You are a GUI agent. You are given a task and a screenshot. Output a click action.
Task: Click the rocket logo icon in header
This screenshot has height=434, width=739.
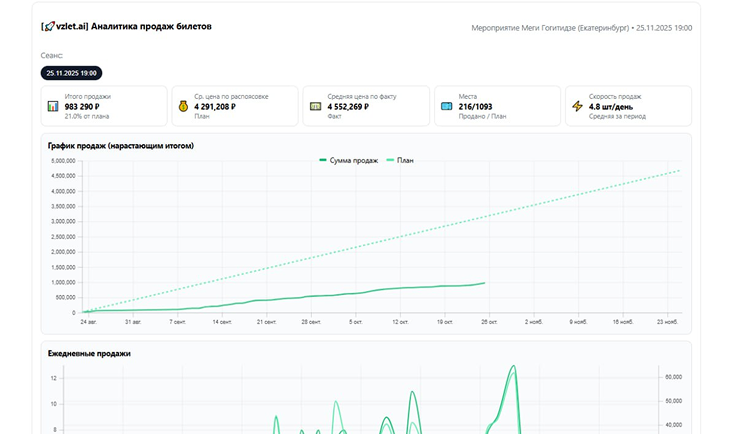(49, 27)
